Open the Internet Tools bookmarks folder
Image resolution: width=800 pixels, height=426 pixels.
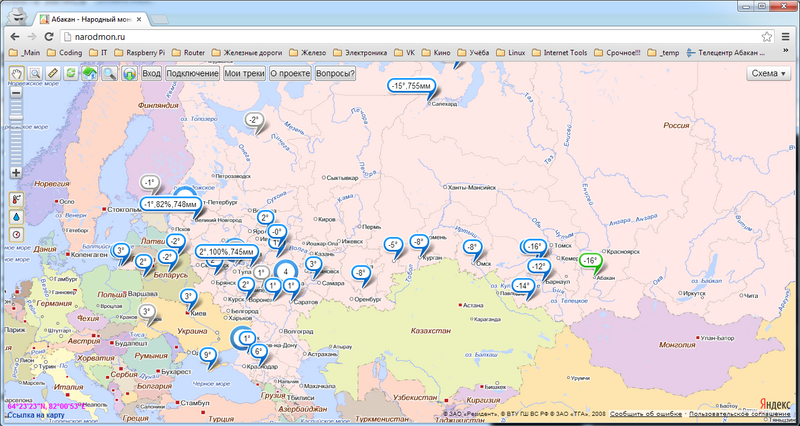point(560,53)
